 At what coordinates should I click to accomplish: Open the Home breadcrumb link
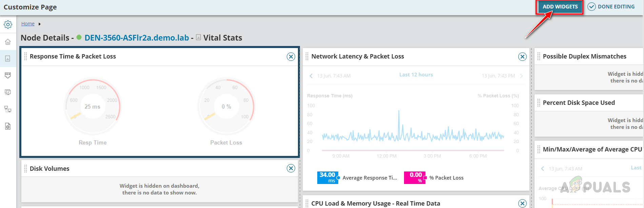tap(28, 24)
